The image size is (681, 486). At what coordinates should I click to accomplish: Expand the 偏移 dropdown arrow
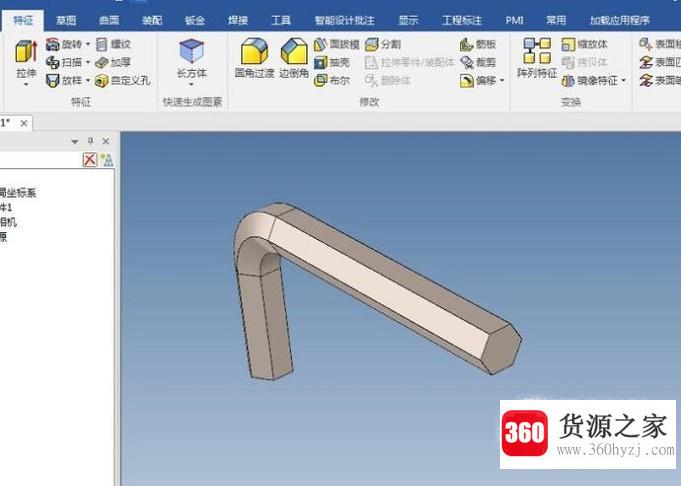tap(502, 80)
